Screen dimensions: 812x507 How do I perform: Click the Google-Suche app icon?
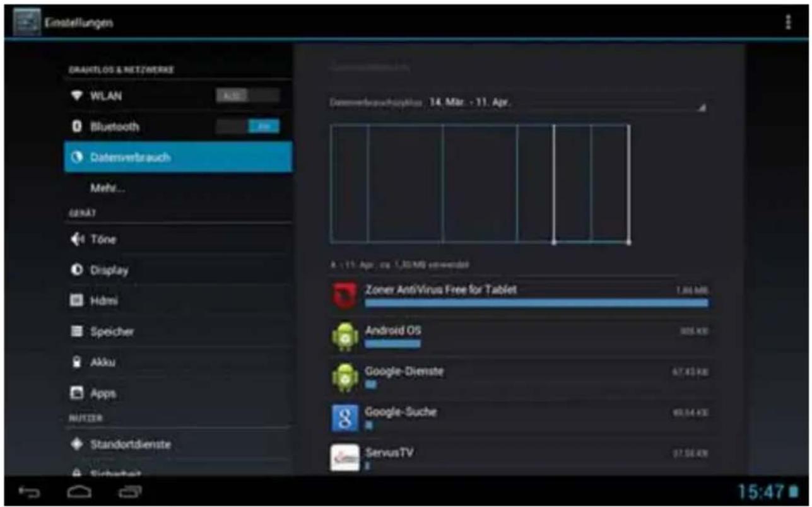click(x=345, y=418)
